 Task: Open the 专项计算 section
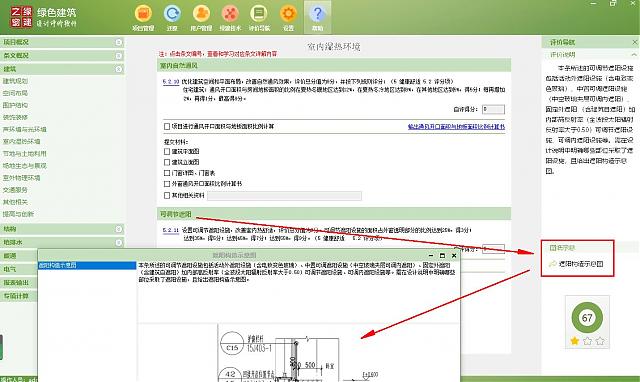[19, 296]
